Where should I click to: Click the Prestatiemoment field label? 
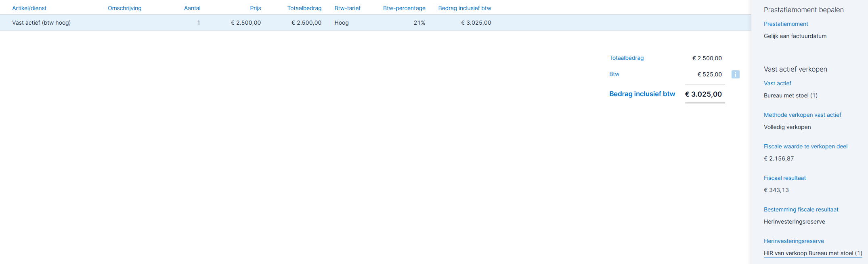[786, 24]
